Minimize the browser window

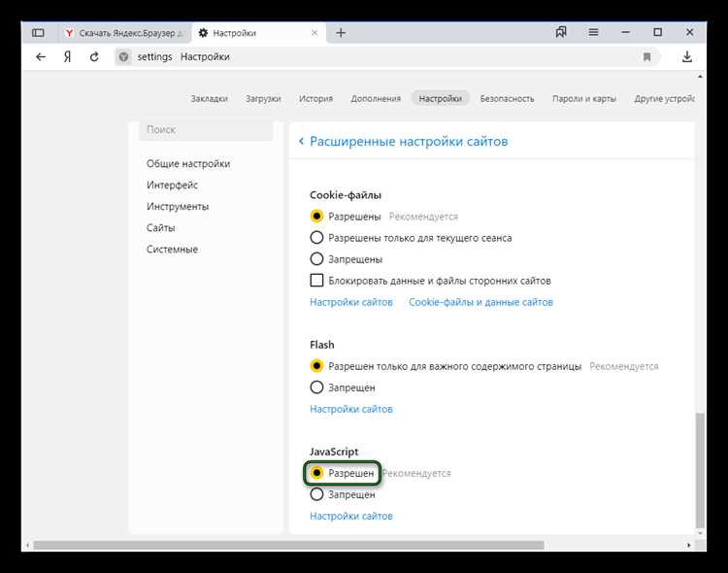[625, 32]
